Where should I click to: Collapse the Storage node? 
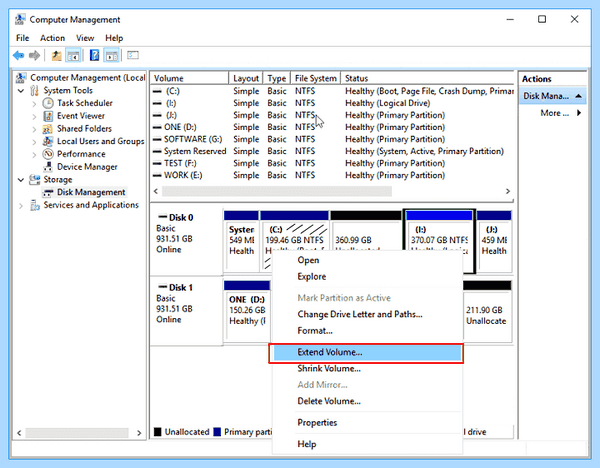pyautogui.click(x=21, y=180)
